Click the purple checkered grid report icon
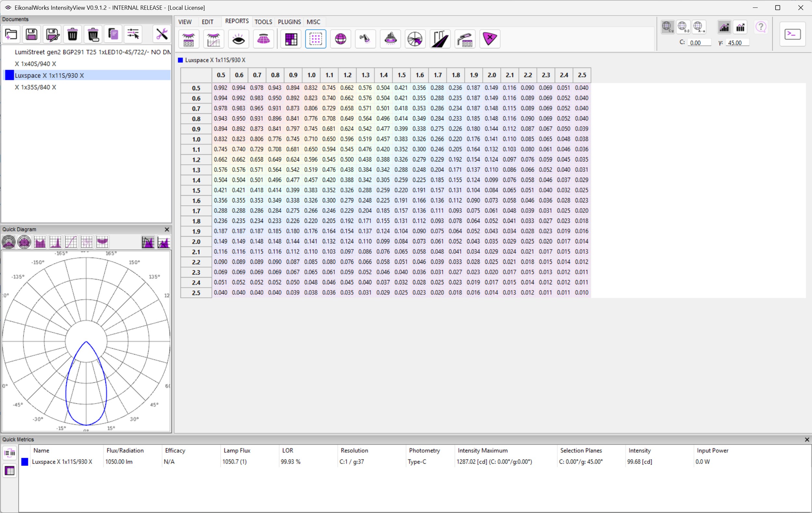Image resolution: width=812 pixels, height=513 pixels. [291, 39]
